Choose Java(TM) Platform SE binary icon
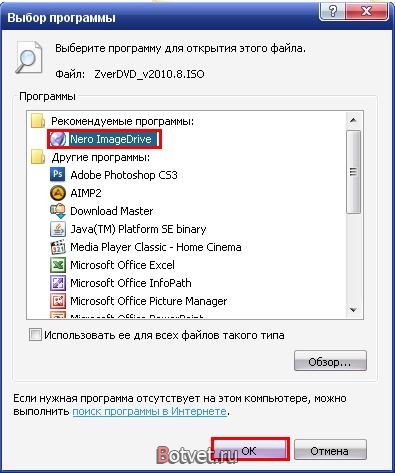The width and height of the screenshot is (395, 473). coord(57,229)
